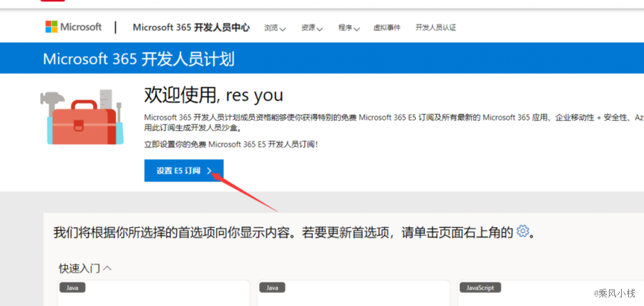Collapse the 快速入门 section
Screen dimensions: 644x306
[85, 269]
